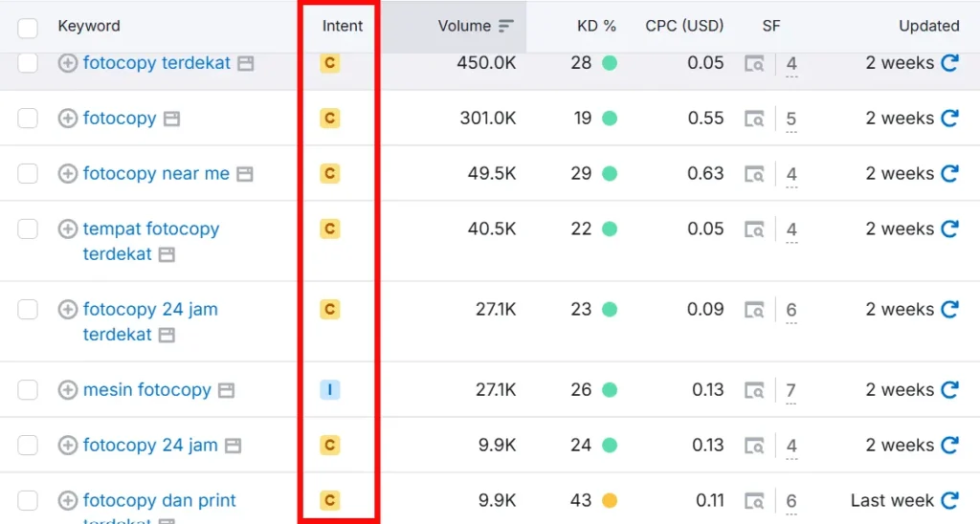Add mesin fotocopy using plus icon
This screenshot has width=980, height=524.
tap(68, 390)
